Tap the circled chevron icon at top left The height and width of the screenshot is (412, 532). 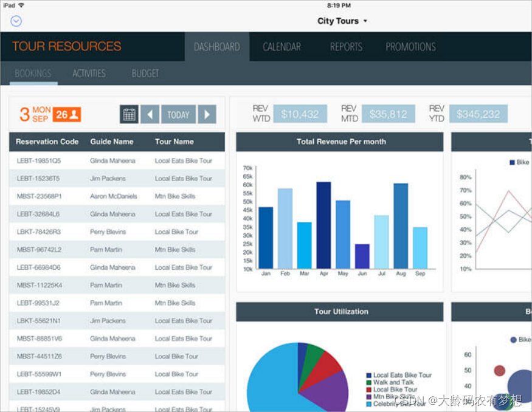pyautogui.click(x=16, y=21)
